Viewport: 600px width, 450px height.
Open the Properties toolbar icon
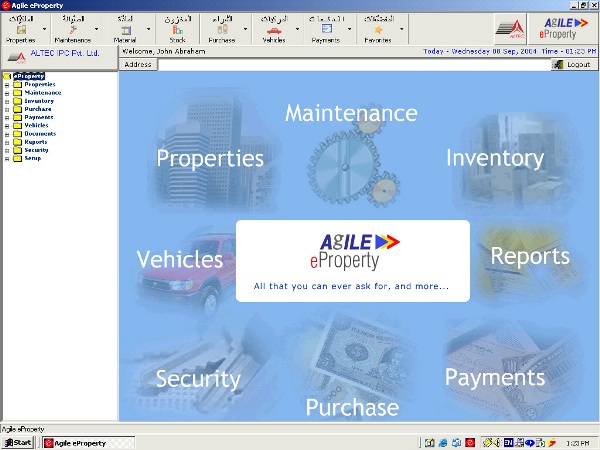21,29
